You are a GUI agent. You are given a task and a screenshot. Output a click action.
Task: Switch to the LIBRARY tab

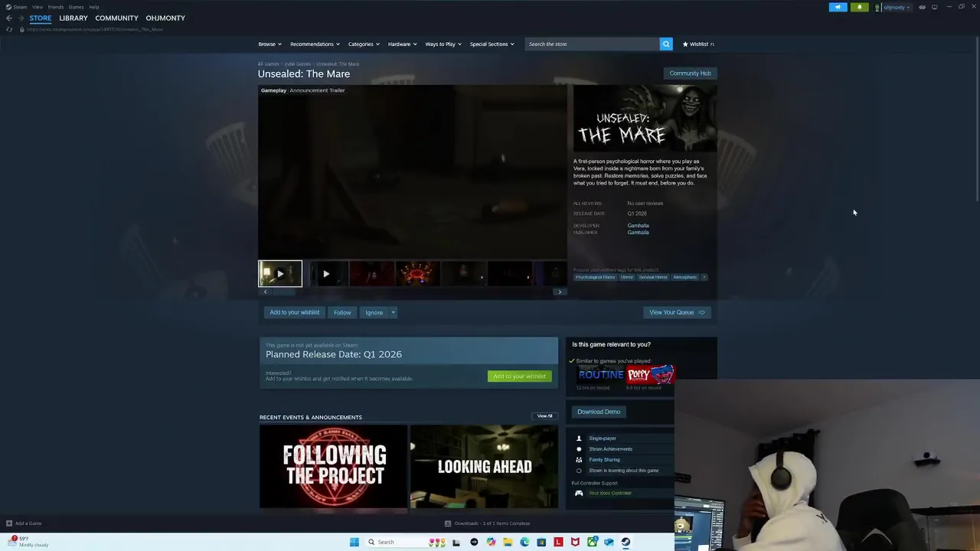73,18
